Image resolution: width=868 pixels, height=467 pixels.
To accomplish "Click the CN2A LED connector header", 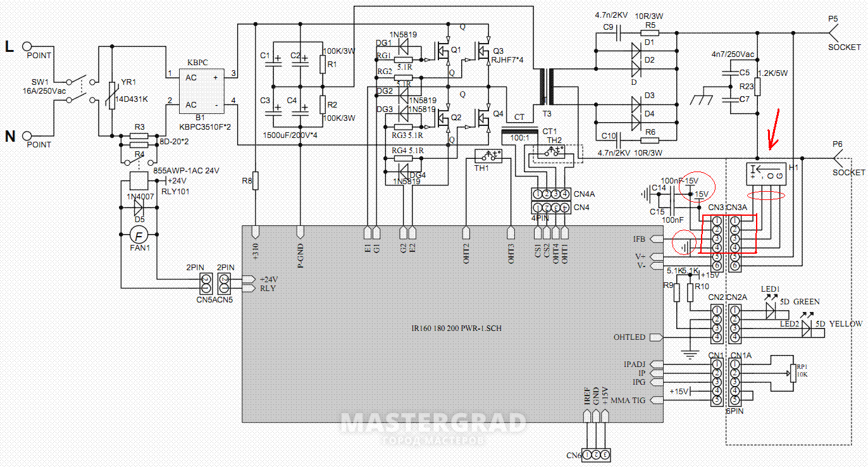I will [735, 324].
